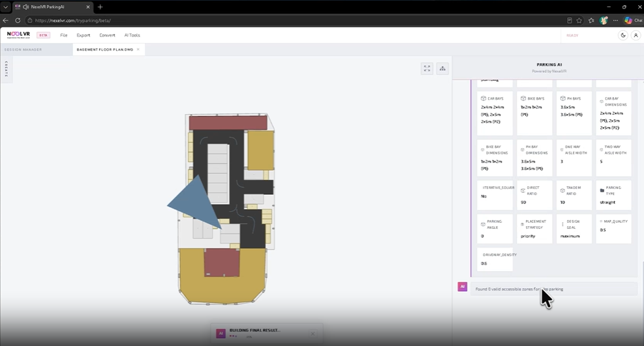
Task: Reload the page with browser refresh icon
Action: pos(18,20)
